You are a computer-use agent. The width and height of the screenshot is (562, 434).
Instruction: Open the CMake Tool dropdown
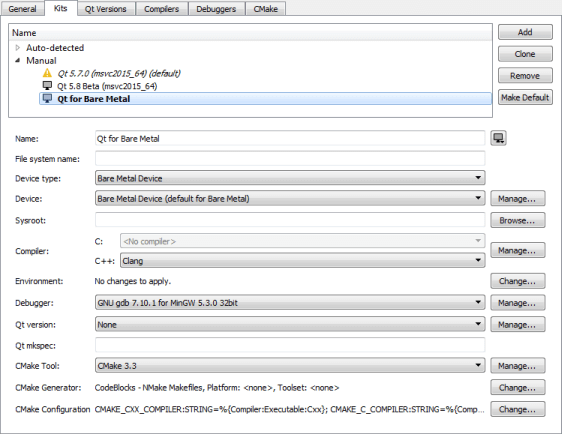point(290,366)
